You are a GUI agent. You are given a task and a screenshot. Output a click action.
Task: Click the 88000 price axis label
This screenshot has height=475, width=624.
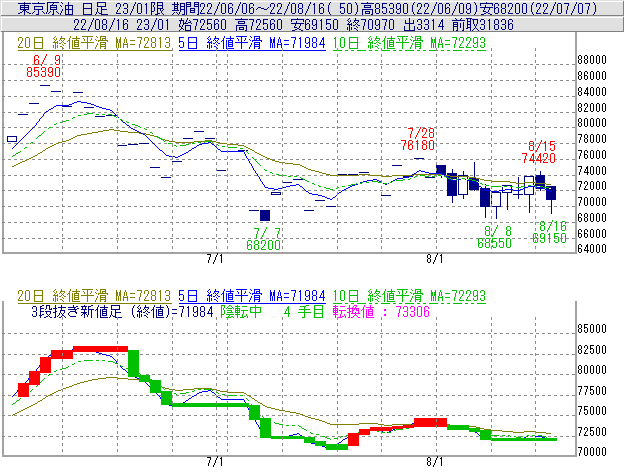click(x=592, y=60)
